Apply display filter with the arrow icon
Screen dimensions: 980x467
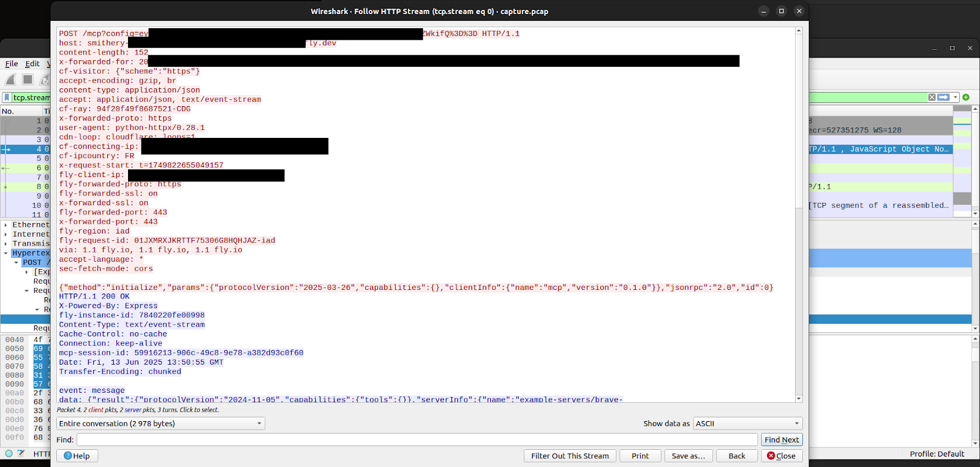pos(943,97)
